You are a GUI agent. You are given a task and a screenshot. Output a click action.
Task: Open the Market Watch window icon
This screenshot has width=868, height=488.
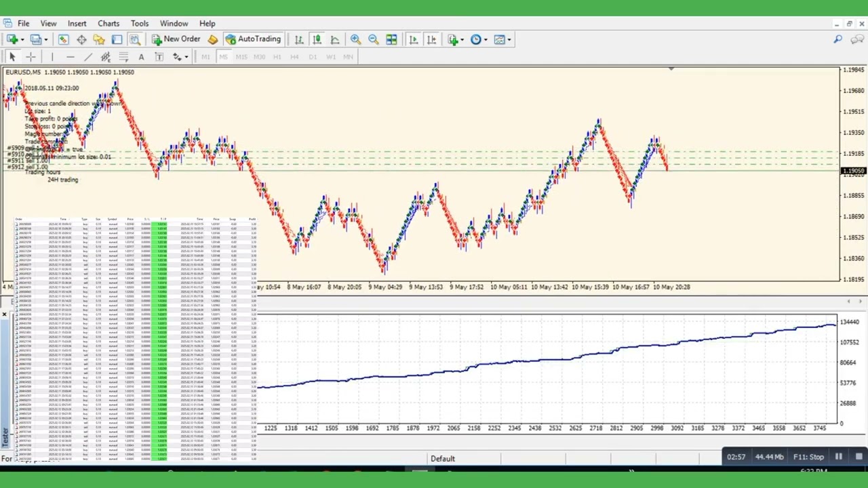tap(63, 39)
